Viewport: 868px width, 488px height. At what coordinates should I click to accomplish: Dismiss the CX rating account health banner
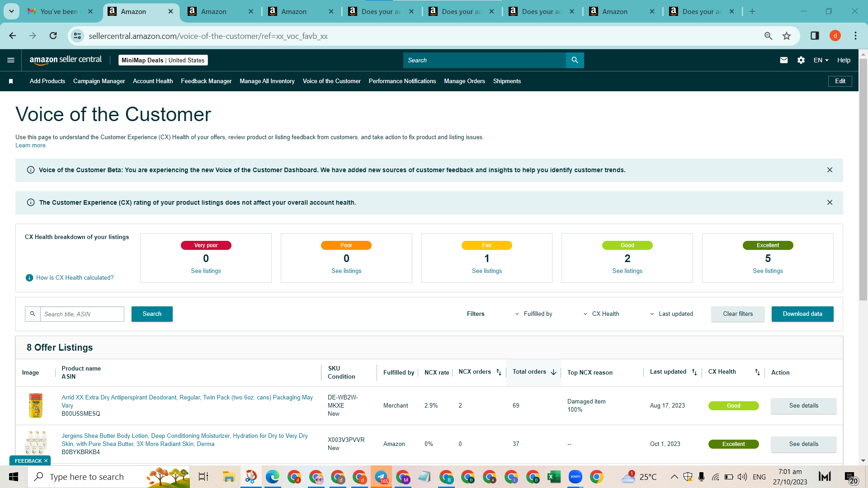(830, 202)
